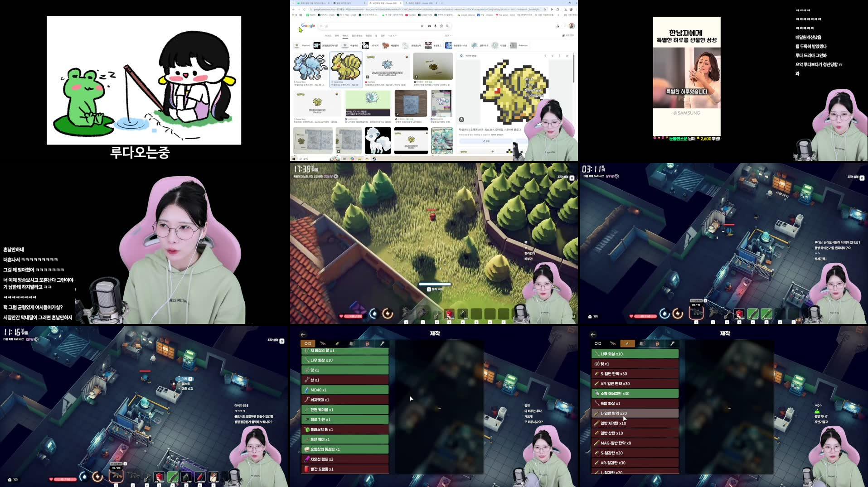This screenshot has height=487, width=868.
Task: Open the blue Ninetales pixel art thumbnail
Action: 310,67
